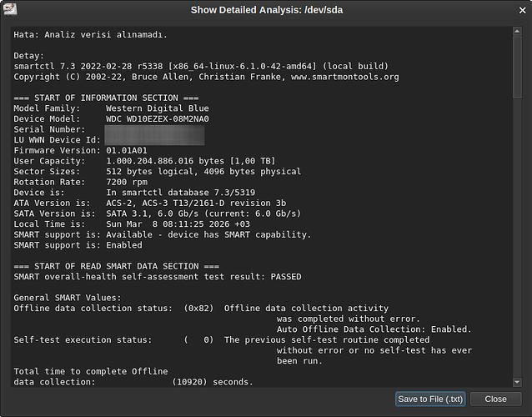Click the 'Hata: Analiz verisi alınamadı.' line
The width and height of the screenshot is (532, 417).
[x=91, y=35]
